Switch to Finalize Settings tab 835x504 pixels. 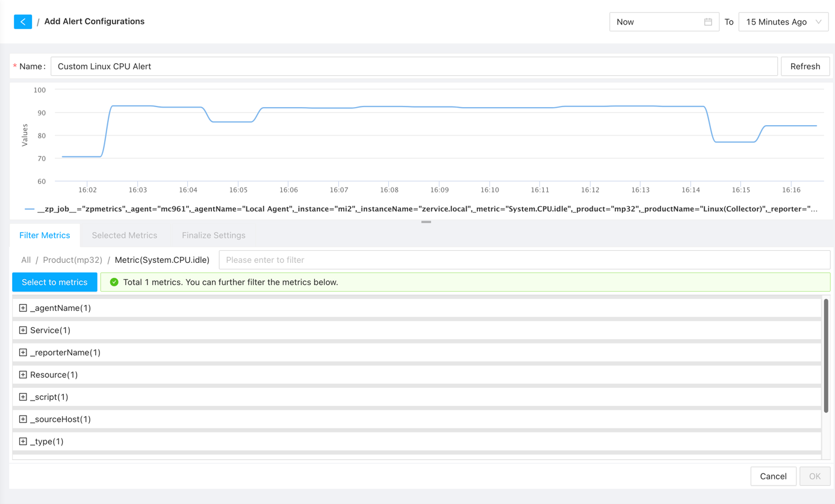[213, 235]
